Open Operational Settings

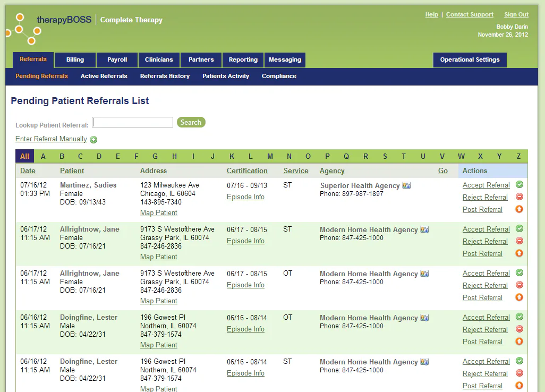470,60
